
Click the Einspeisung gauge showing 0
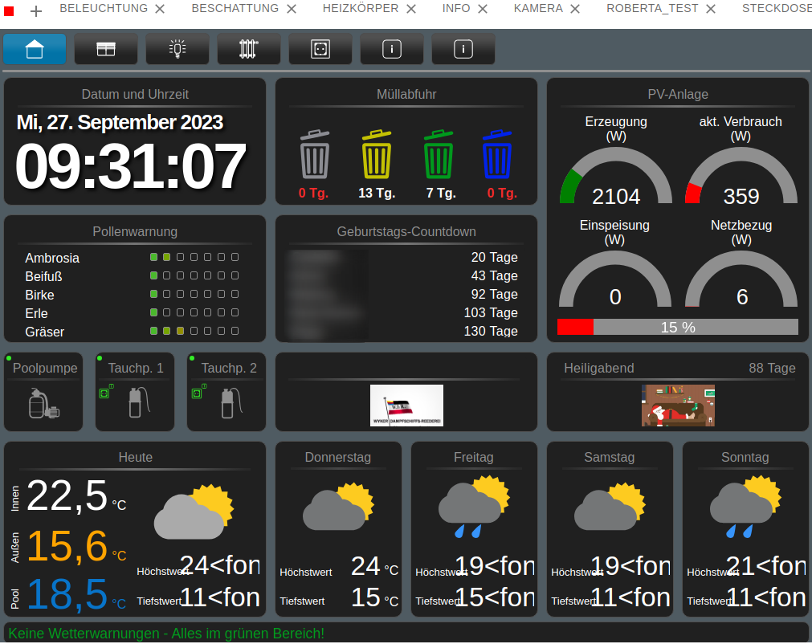[x=615, y=279]
